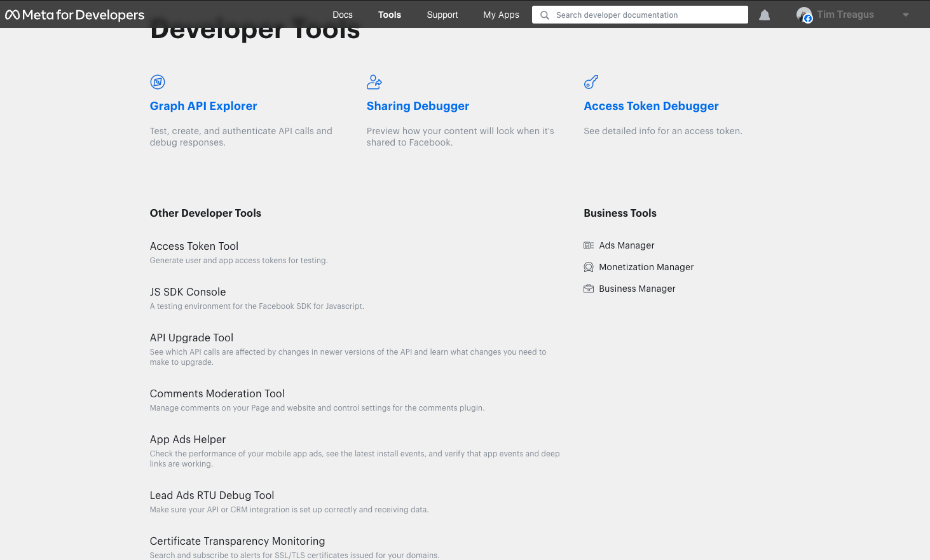The height and width of the screenshot is (560, 930).
Task: Click the Graph API Explorer compass icon
Action: pyautogui.click(x=158, y=82)
